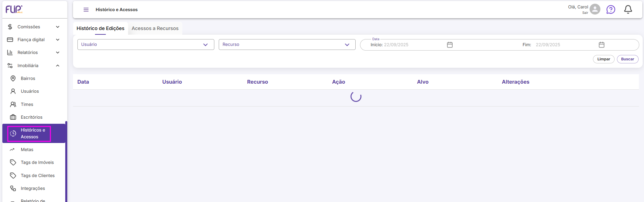Open the notifications bell
Viewport: 644px width, 202px height.
pyautogui.click(x=628, y=9)
